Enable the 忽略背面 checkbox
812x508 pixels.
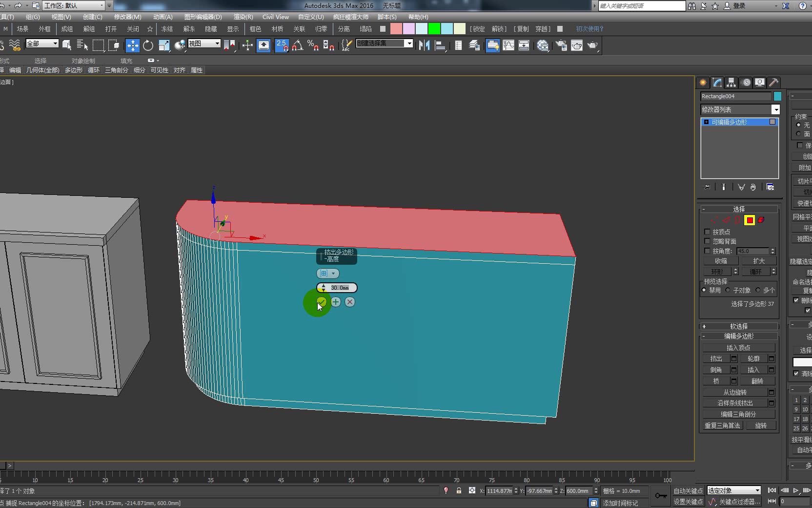point(707,241)
